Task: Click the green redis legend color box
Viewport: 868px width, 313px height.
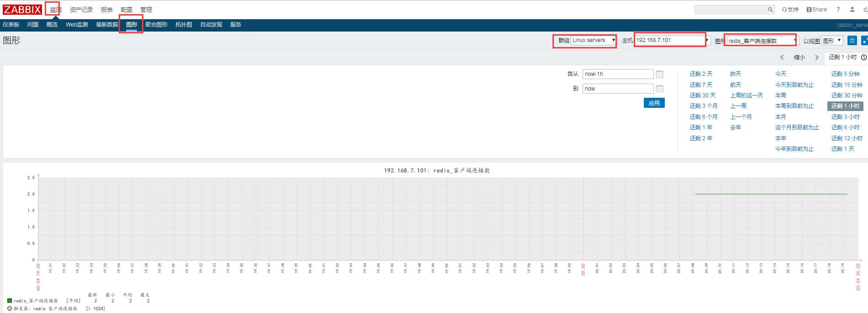Action: pos(10,301)
